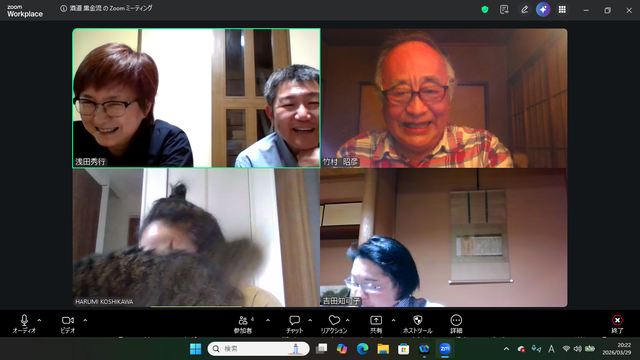Expand video options arrow next to camera
The height and width of the screenshot is (360, 640).
(x=85, y=320)
